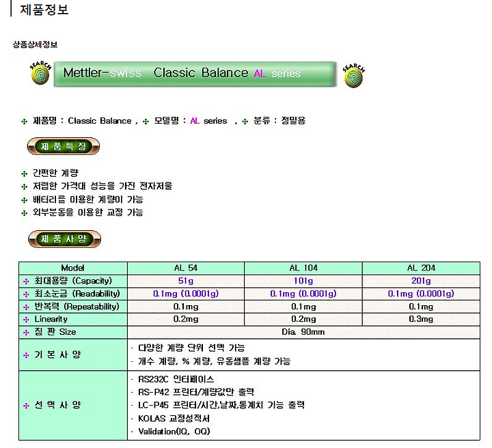
Task: Click the bullet icon in Linearity row
Action: tap(27, 320)
